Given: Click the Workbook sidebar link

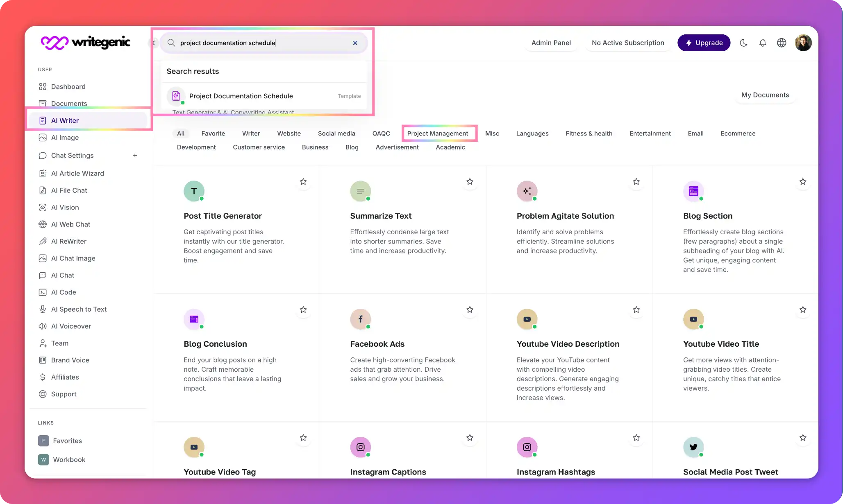Looking at the screenshot, I should [x=69, y=459].
